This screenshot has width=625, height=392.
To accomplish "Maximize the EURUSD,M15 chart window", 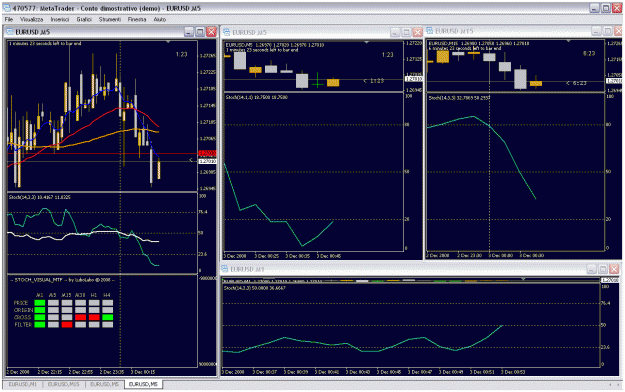I will (607, 31).
